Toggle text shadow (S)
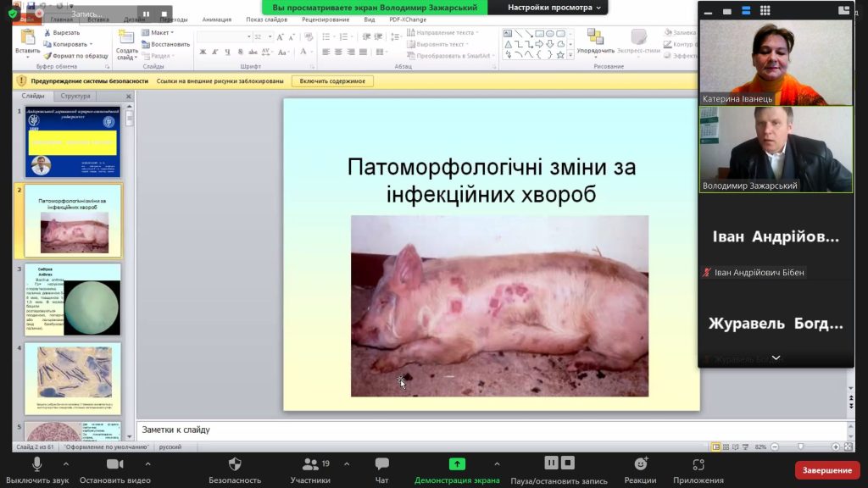868x488 pixels. click(x=240, y=52)
